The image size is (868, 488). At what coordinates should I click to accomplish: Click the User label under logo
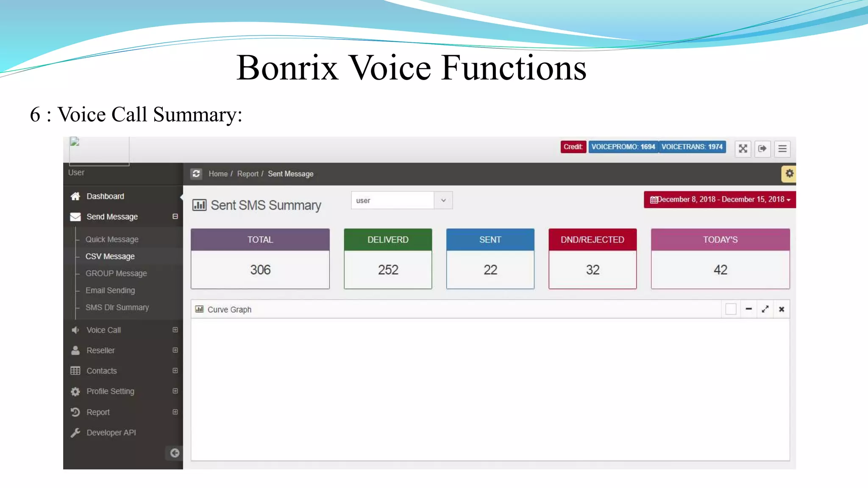[x=76, y=172]
